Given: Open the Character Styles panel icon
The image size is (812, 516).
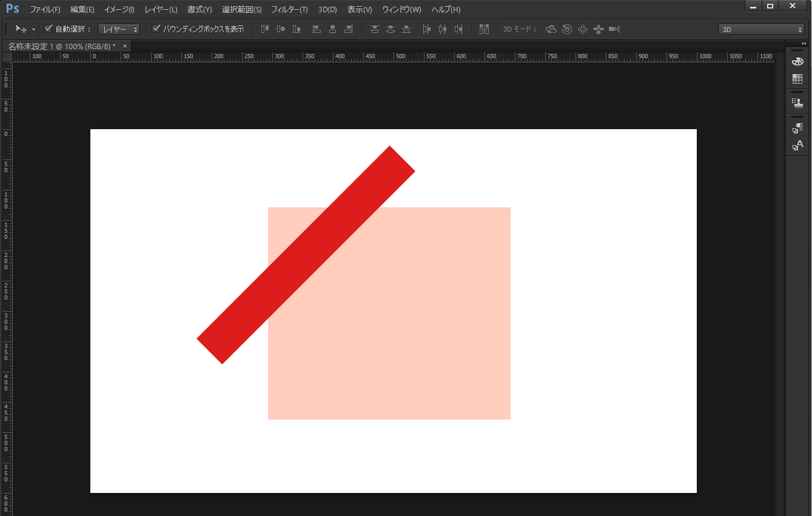Looking at the screenshot, I should point(797,146).
